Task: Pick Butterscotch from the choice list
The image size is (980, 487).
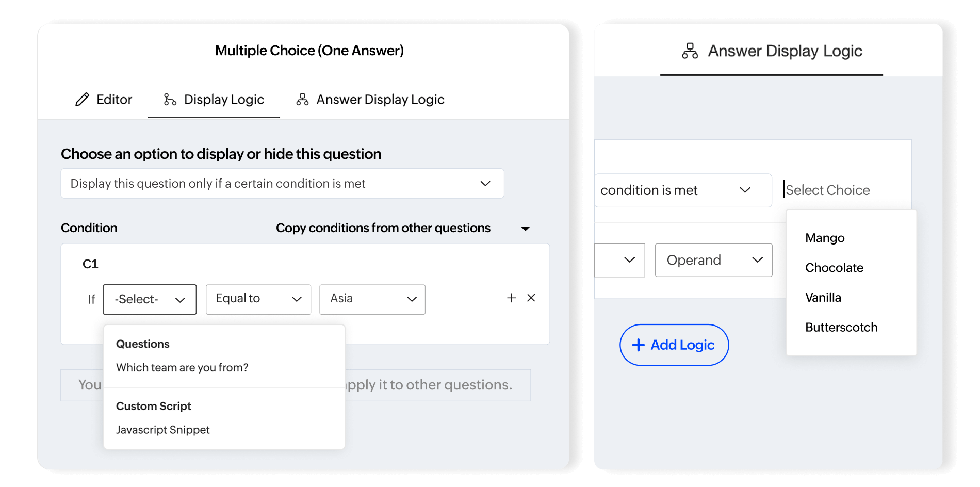Action: (841, 328)
